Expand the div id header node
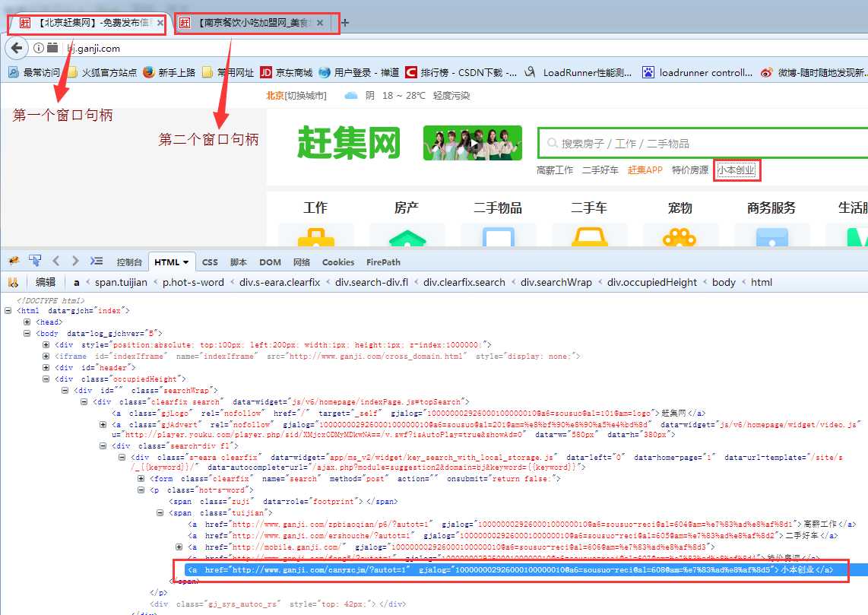 point(46,368)
